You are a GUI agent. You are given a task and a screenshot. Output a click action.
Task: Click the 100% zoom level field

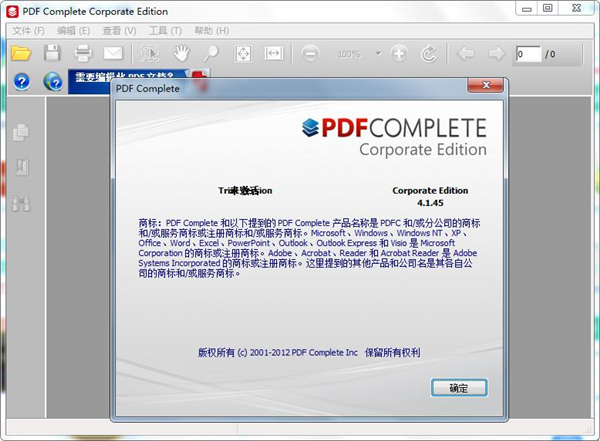point(349,54)
